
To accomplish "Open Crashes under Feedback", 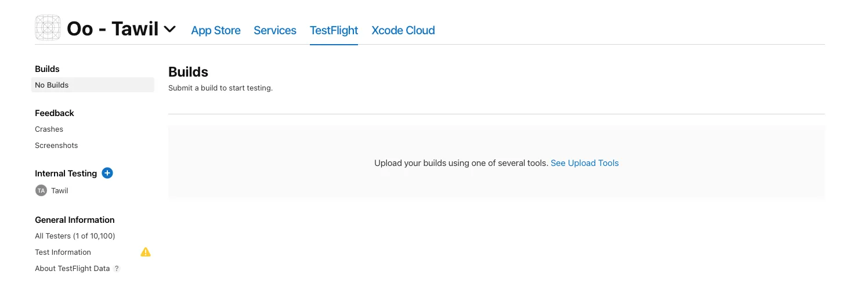I will pyautogui.click(x=49, y=129).
